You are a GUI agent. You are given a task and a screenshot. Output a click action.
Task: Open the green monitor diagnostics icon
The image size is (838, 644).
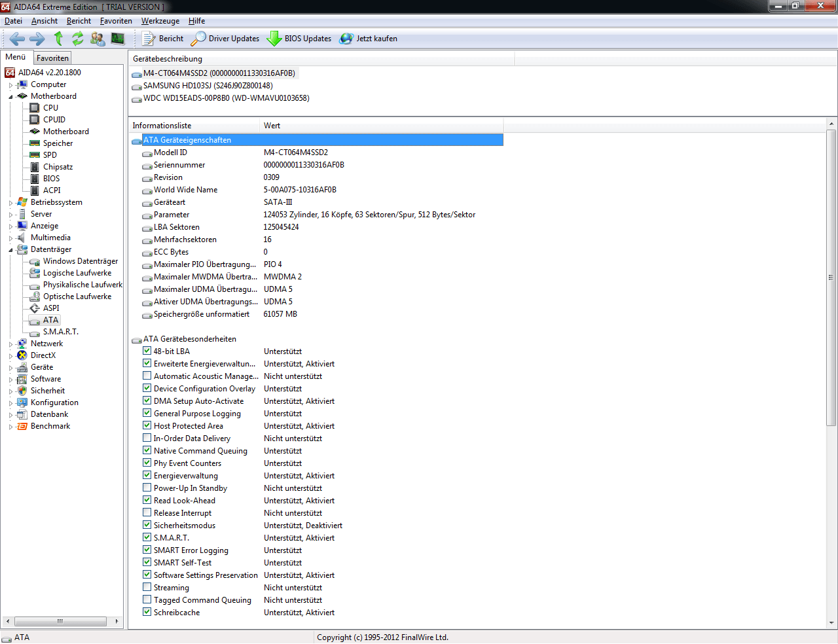coord(118,39)
